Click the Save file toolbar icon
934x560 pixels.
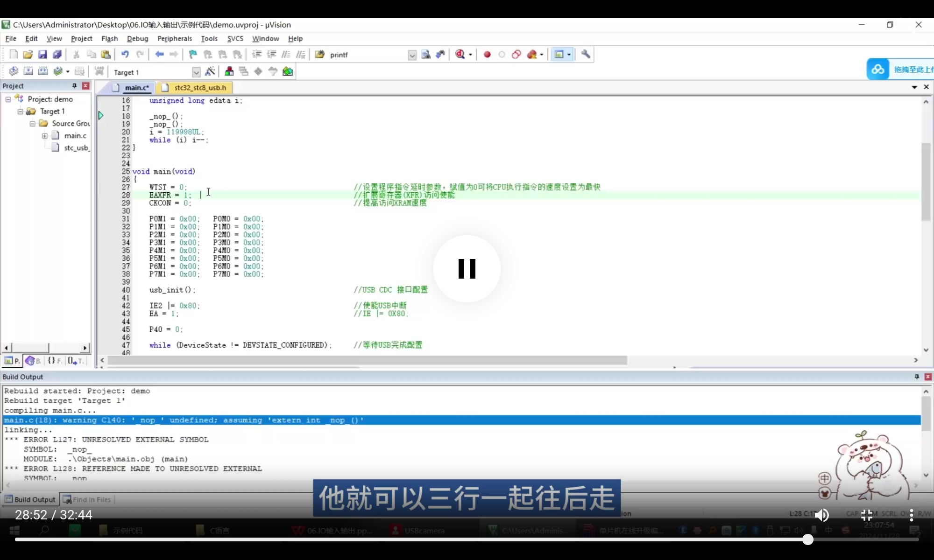pos(42,55)
